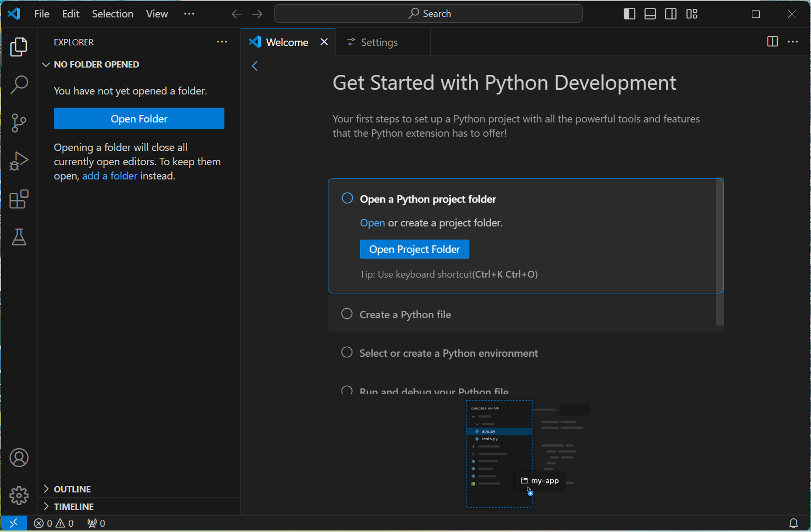Open Explorer Views and More Actions ellipsis
This screenshot has height=532, width=811.
tap(222, 42)
